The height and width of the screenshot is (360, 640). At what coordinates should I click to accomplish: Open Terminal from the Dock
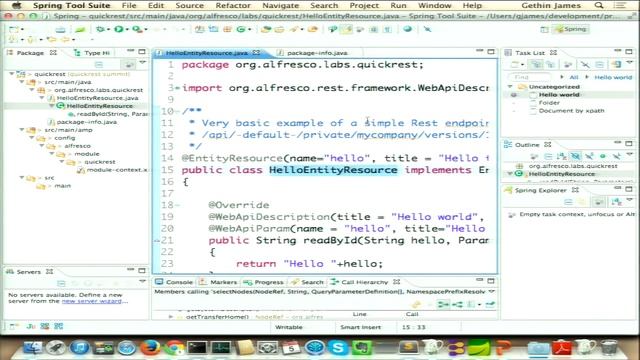197,348
